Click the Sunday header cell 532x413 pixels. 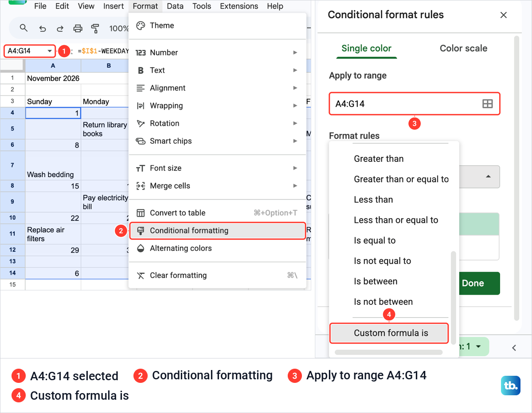click(x=53, y=101)
